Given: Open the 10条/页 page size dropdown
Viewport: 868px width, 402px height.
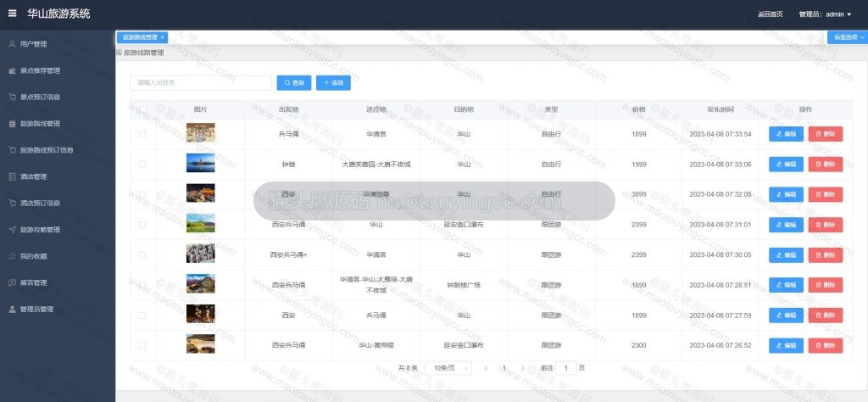Looking at the screenshot, I should (x=448, y=368).
